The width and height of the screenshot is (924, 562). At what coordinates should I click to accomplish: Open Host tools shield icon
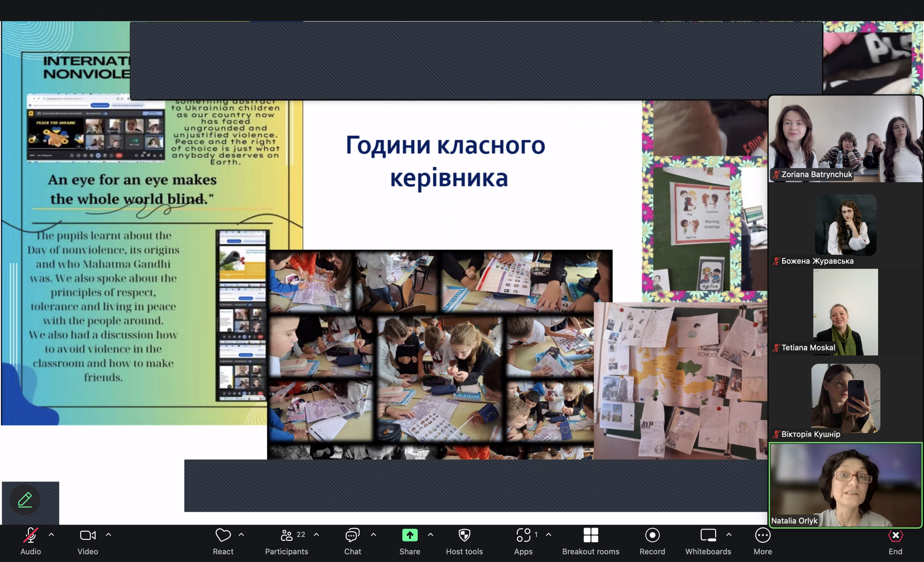(x=464, y=536)
